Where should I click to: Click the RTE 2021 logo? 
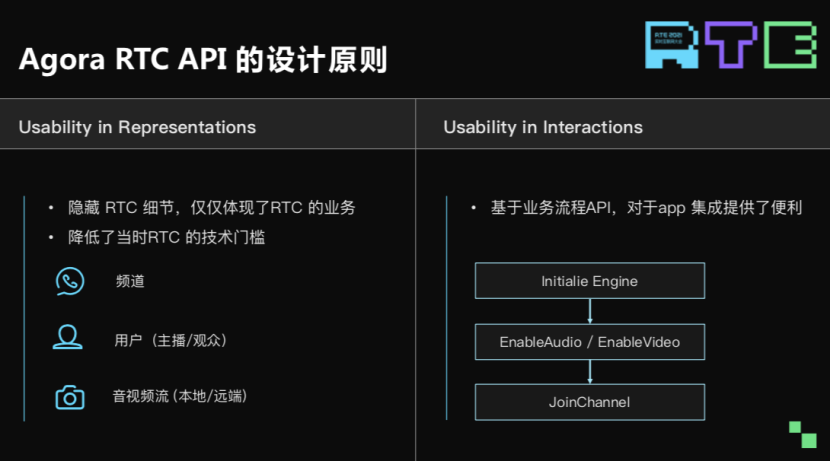[730, 45]
